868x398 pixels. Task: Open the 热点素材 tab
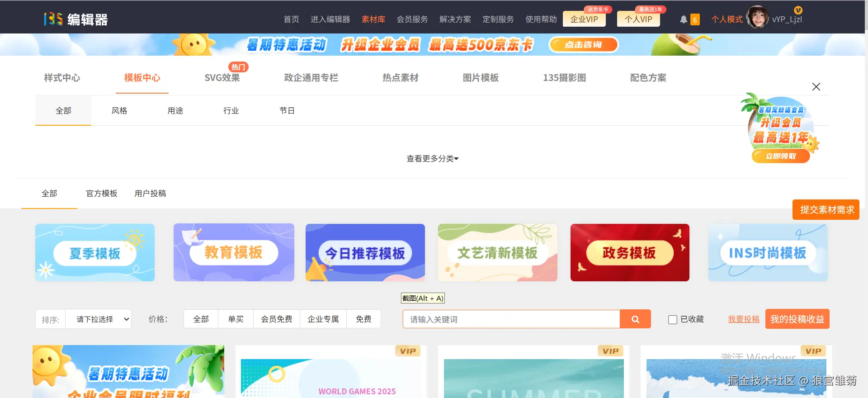pyautogui.click(x=400, y=78)
